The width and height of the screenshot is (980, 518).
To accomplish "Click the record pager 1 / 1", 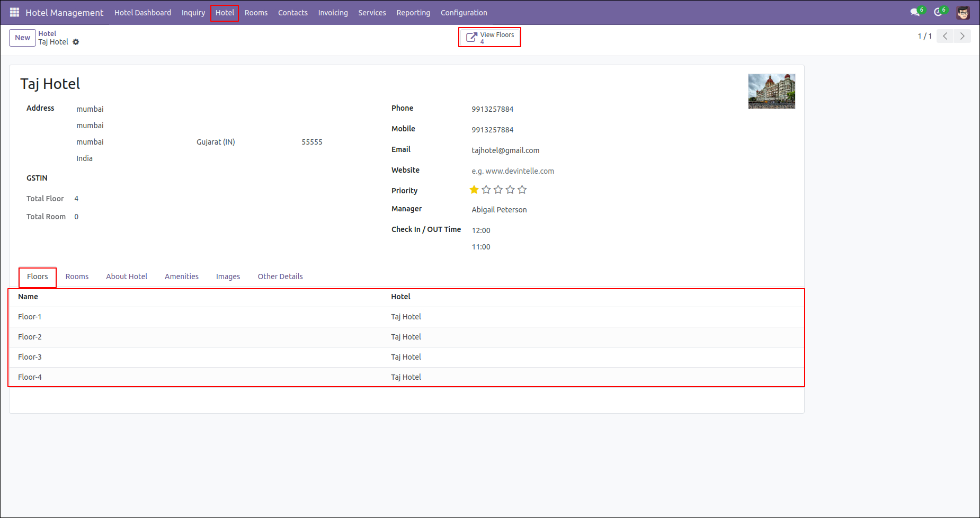I will (924, 36).
